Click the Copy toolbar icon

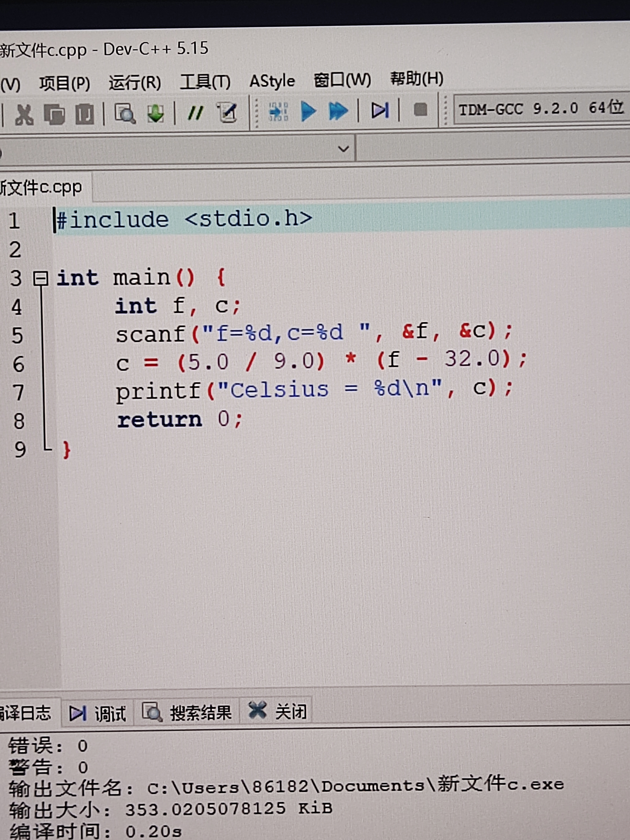(54, 114)
